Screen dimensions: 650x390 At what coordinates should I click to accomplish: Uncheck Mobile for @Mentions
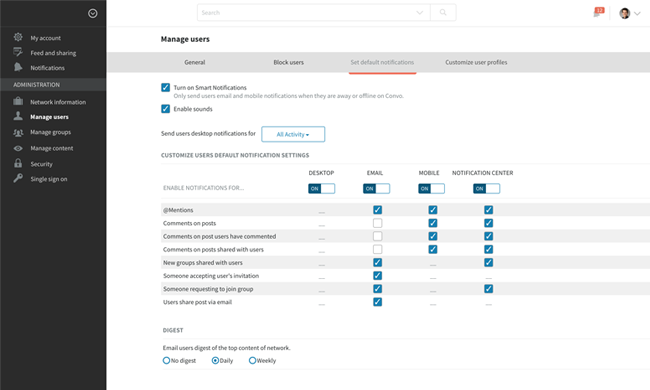tap(433, 210)
